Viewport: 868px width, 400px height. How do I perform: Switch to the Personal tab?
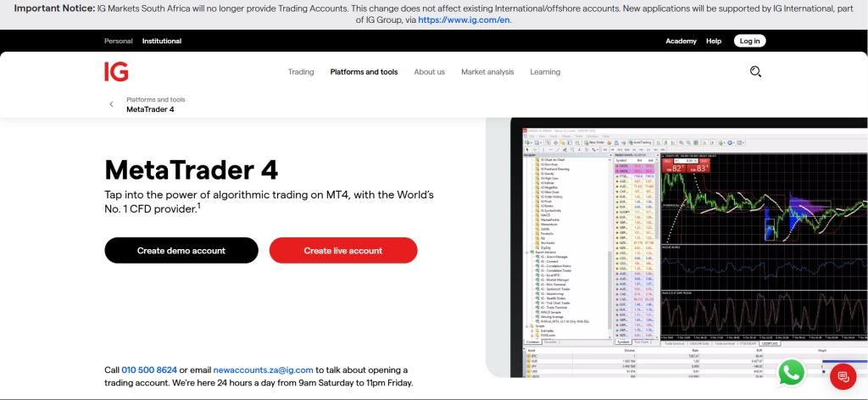click(119, 41)
